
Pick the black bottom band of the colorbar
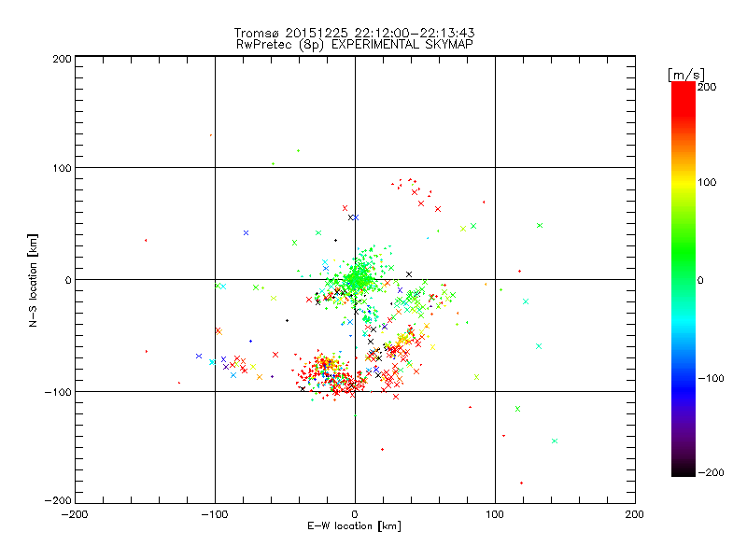click(684, 471)
